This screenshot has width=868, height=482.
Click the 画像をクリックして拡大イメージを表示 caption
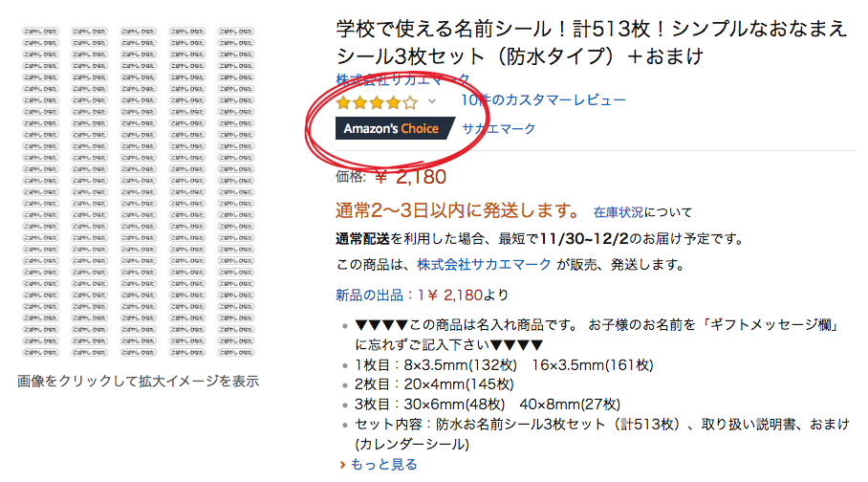139,381
